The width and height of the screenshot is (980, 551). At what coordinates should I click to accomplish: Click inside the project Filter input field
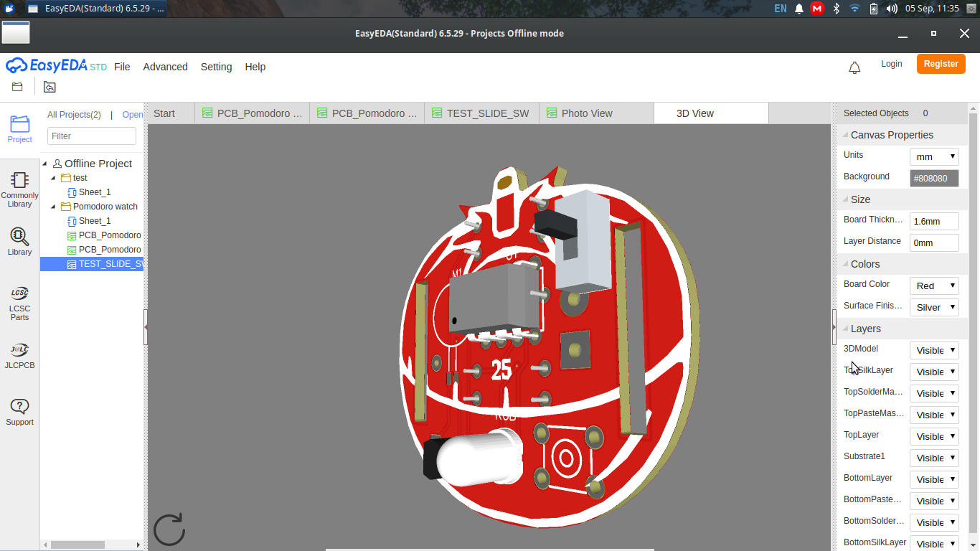91,136
